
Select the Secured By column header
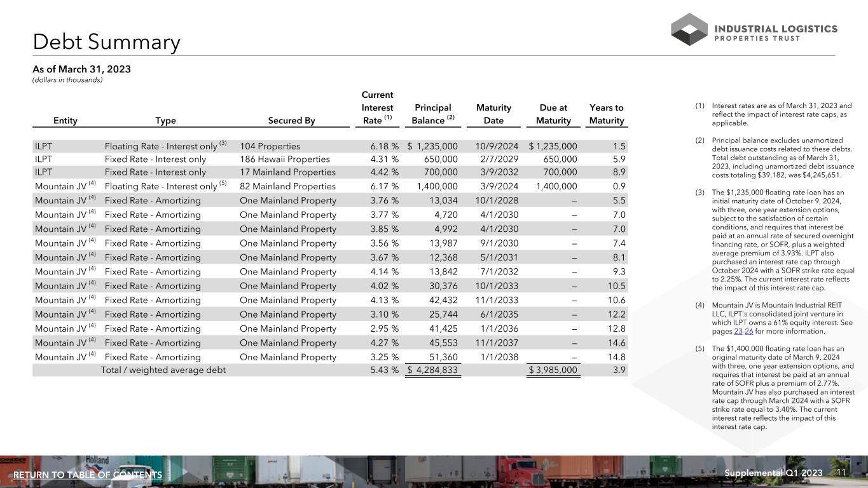pyautogui.click(x=291, y=121)
